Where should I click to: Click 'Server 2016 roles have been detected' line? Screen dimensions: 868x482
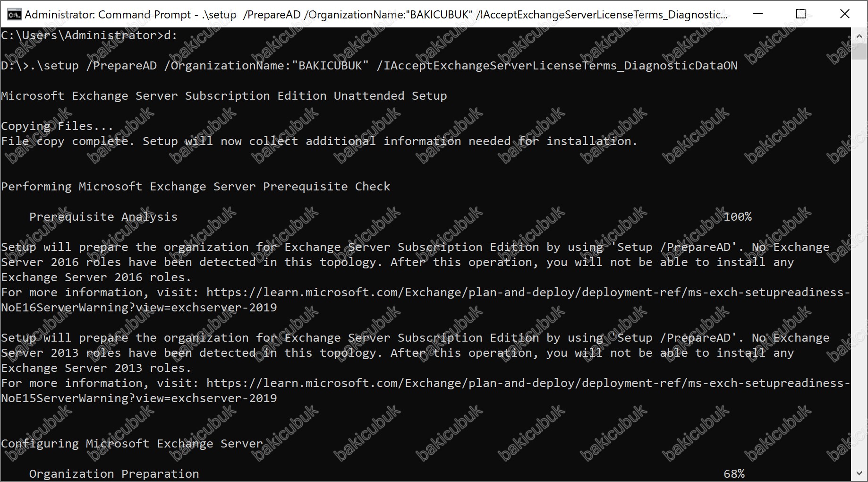(x=397, y=262)
